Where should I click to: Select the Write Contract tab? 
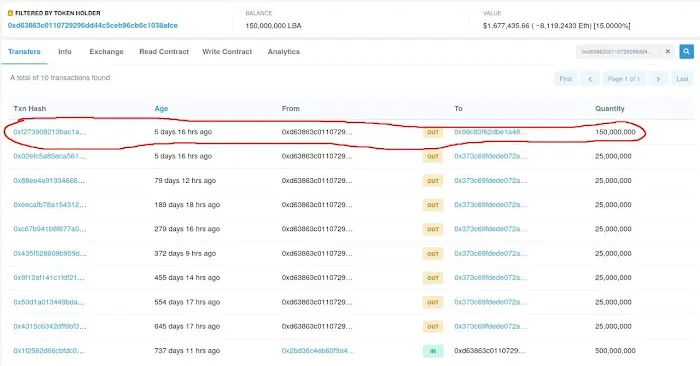[x=227, y=52]
